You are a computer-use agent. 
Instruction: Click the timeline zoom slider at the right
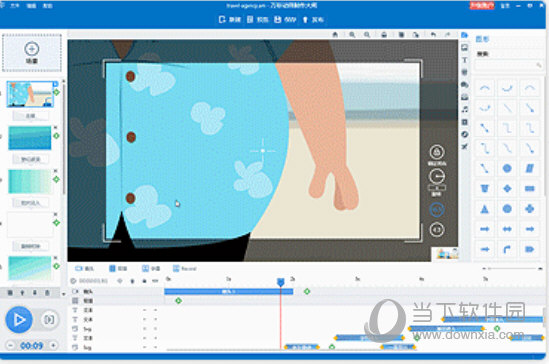[512, 268]
